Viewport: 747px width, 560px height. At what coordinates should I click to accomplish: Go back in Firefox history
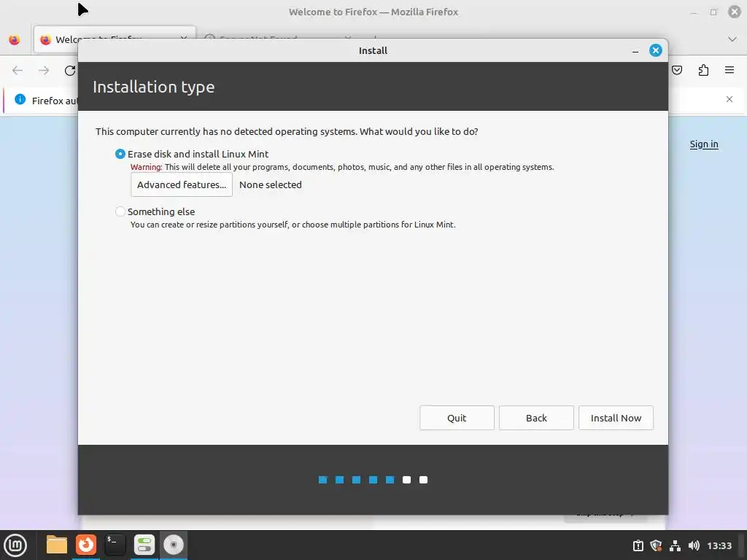click(x=18, y=71)
